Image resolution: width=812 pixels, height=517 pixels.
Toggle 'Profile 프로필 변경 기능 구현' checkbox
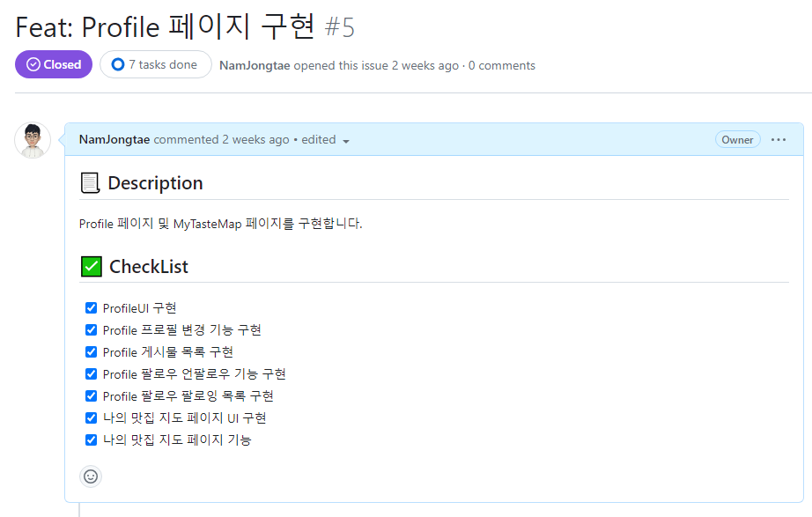[x=91, y=329]
